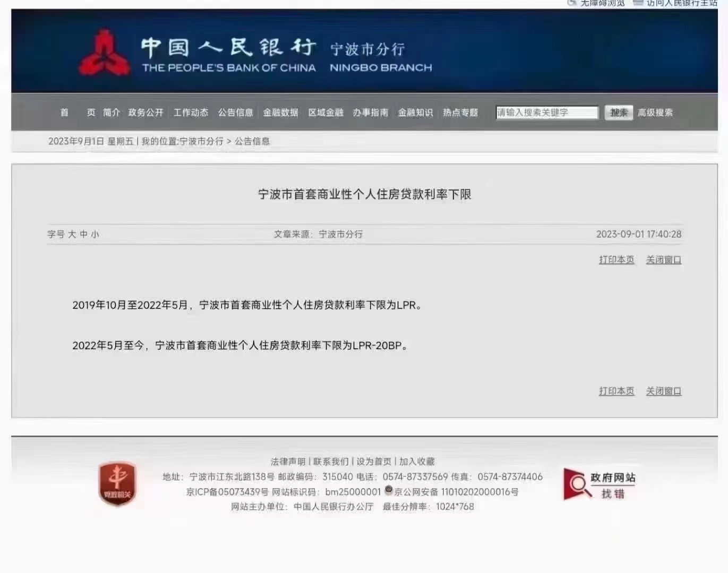728x573 pixels.
Task: Open the 政府网站找错 error report icon
Action: point(599,485)
